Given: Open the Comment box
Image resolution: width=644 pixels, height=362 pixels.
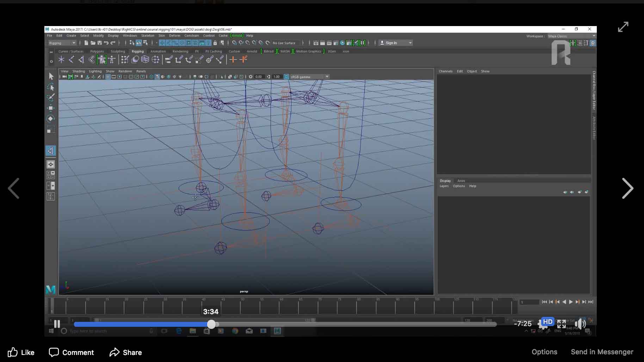Looking at the screenshot, I should pos(71,352).
